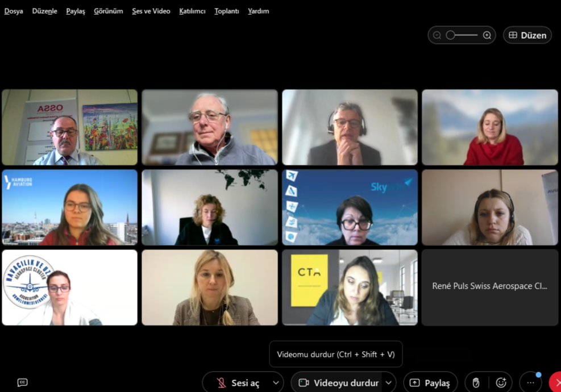The width and height of the screenshot is (561, 392).
Task: Stop video with Videoyu durdur button
Action: [x=338, y=383]
